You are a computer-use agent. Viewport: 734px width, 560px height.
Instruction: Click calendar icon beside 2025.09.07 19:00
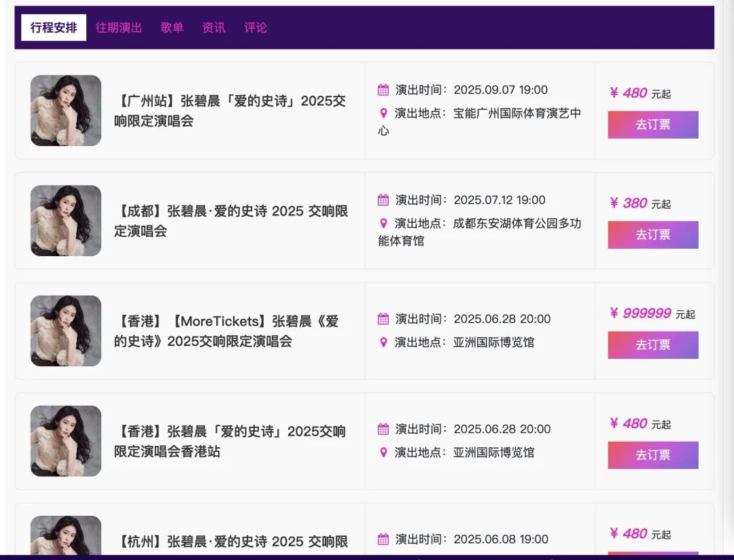tap(383, 90)
